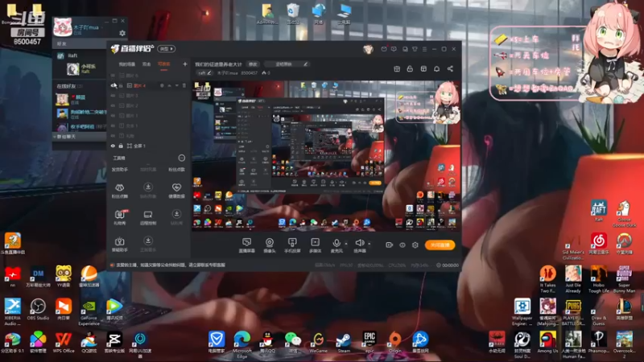Click the orange 关闭直播 button
This screenshot has width=644, height=362.
point(440,245)
